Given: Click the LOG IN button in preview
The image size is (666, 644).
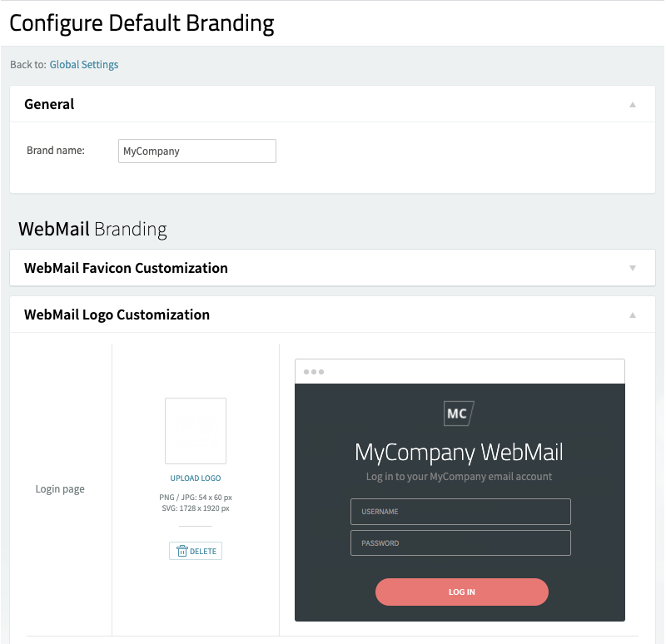Looking at the screenshot, I should coord(462,592).
